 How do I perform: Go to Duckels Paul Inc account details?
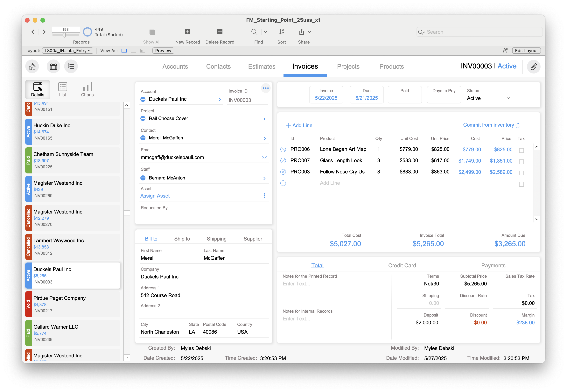(220, 100)
